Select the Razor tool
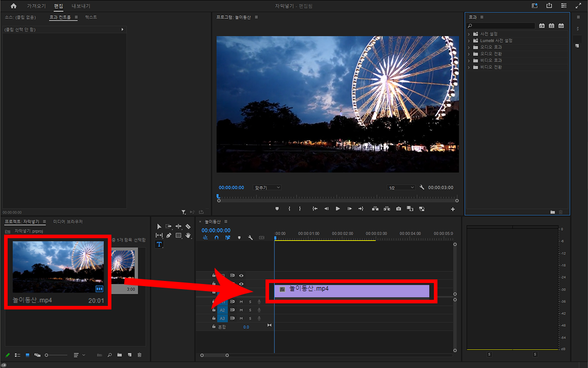This screenshot has width=588, height=368. point(188,227)
